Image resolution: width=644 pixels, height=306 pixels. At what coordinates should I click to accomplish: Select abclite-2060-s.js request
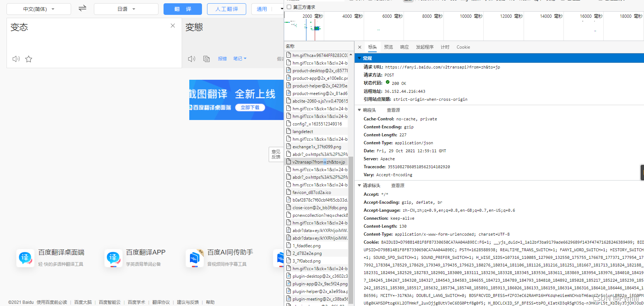click(x=316, y=101)
